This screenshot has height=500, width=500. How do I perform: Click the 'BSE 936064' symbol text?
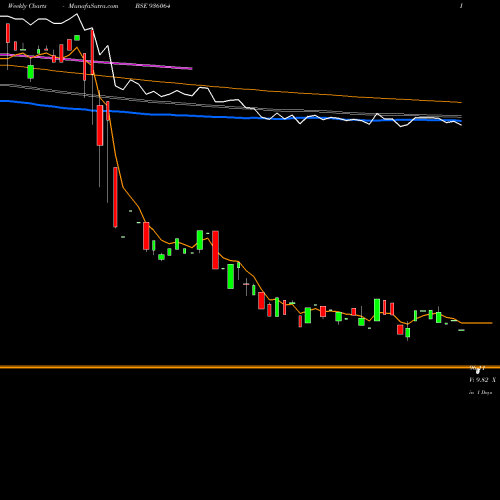pos(153,6)
